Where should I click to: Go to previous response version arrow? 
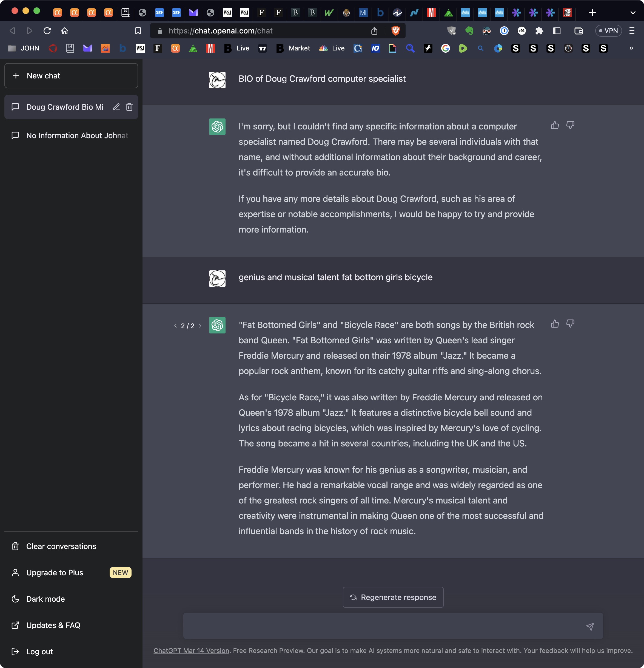[x=175, y=326]
